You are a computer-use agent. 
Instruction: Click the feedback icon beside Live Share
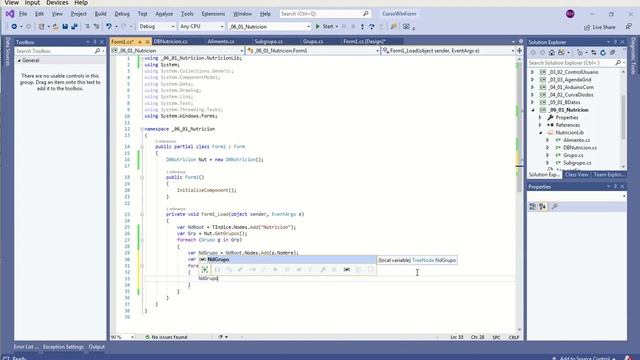tap(629, 27)
